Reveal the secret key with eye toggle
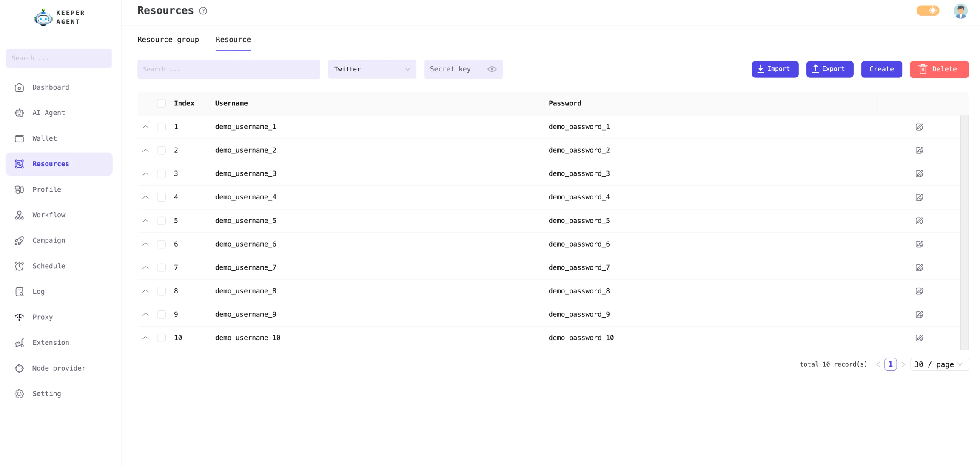This screenshot has height=466, width=980. click(492, 69)
